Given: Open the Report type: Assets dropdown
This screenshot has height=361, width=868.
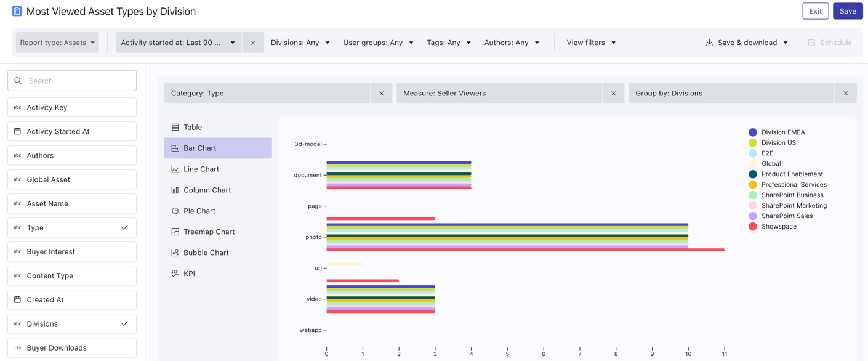Looking at the screenshot, I should [57, 43].
